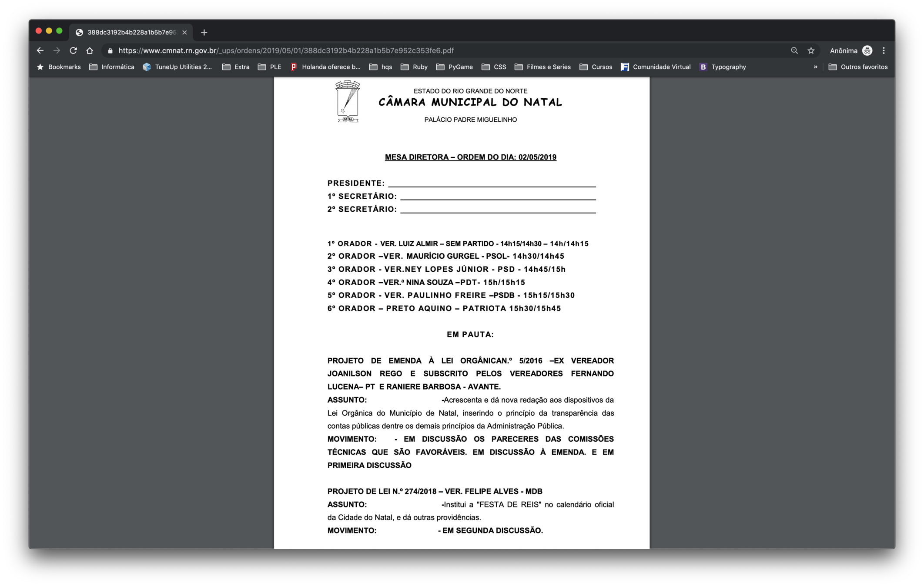Click the forward navigation arrow
Viewport: 924px width, 587px height.
(57, 50)
